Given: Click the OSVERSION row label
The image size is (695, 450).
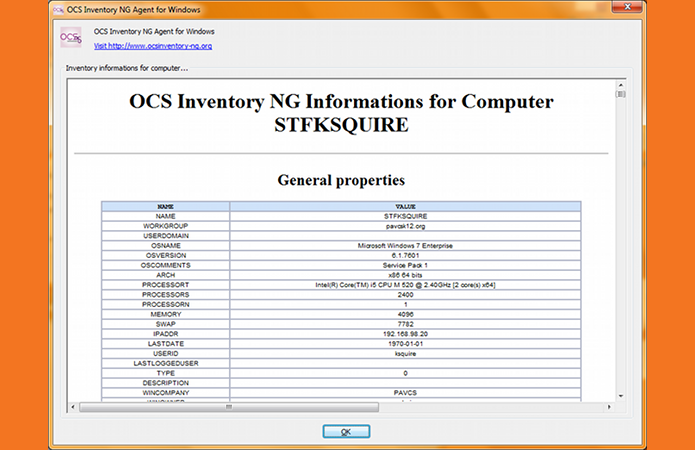Looking at the screenshot, I should (x=165, y=255).
